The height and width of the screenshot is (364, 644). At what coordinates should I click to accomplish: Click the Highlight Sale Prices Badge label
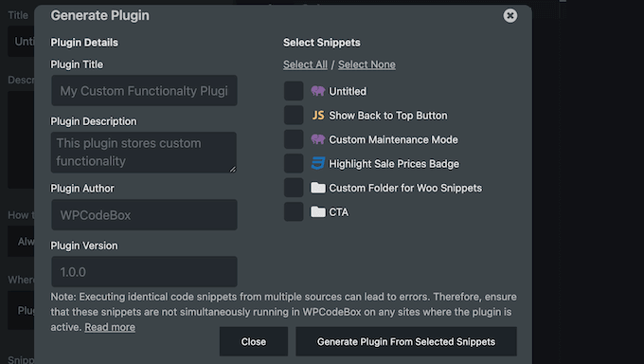click(x=394, y=164)
